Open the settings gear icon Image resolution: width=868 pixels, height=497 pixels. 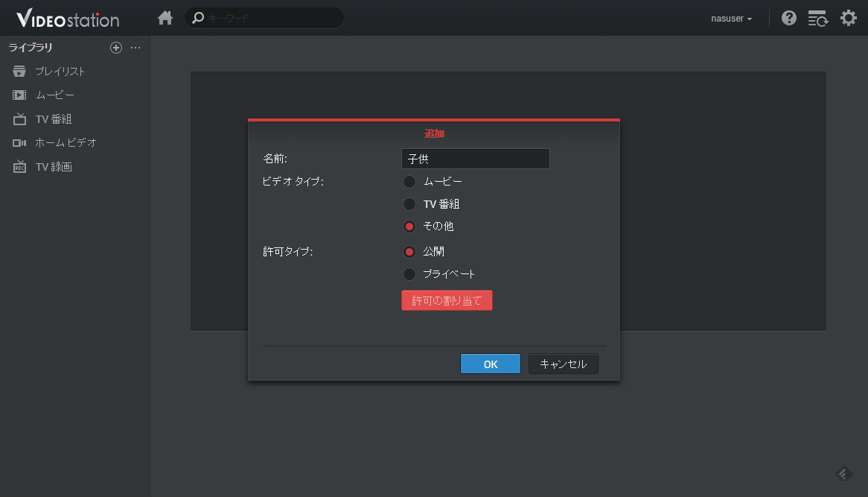849,19
